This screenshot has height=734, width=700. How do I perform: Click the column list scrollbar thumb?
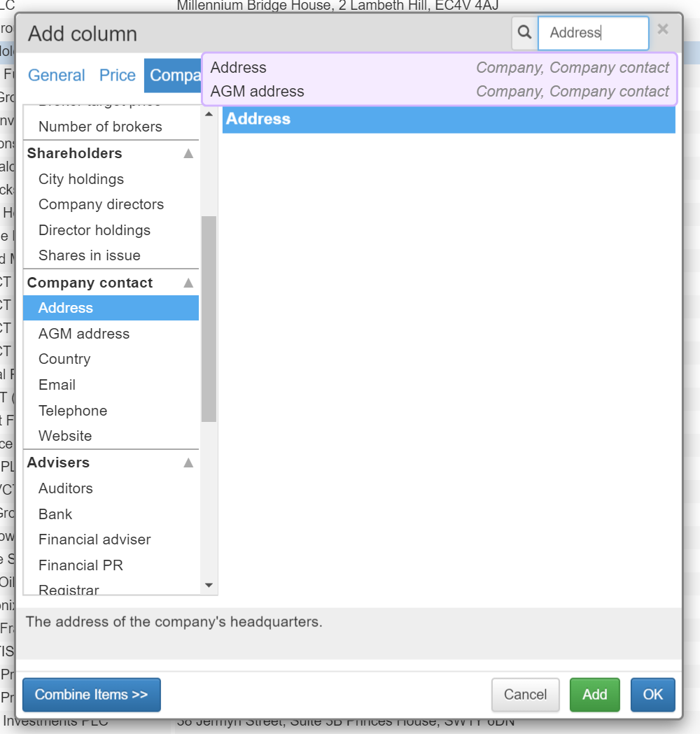pos(209,319)
